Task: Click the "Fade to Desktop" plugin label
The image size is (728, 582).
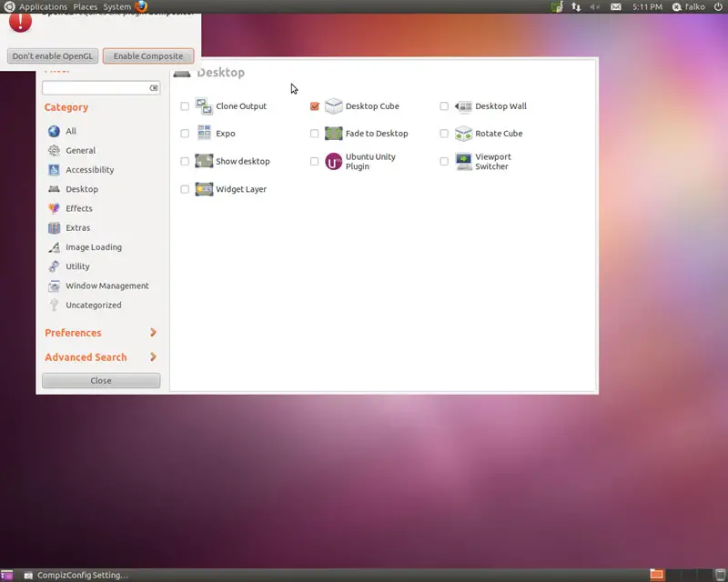Action: tap(377, 134)
